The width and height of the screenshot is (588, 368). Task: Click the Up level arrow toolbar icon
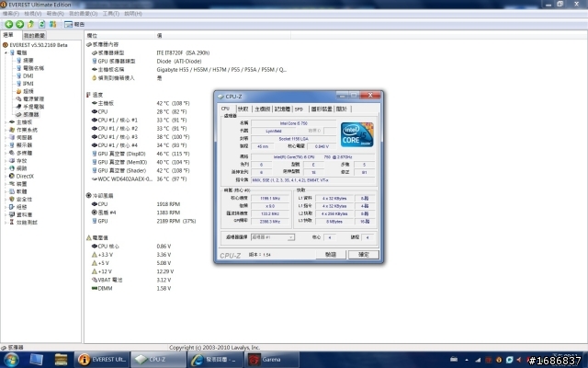(30, 25)
